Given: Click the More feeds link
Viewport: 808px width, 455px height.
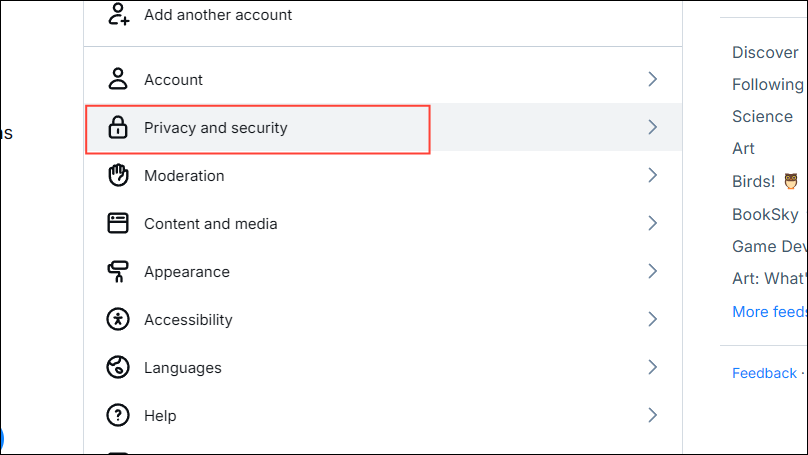Looking at the screenshot, I should [x=768, y=311].
